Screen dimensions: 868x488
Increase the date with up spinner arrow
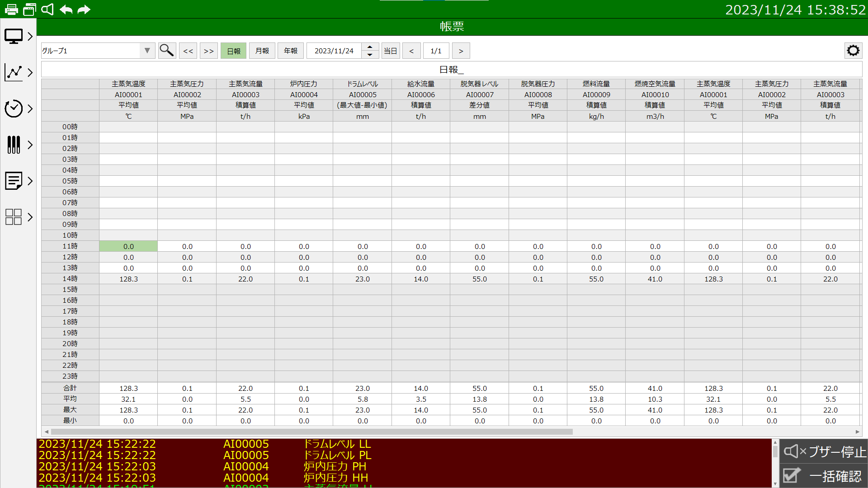[x=370, y=47]
